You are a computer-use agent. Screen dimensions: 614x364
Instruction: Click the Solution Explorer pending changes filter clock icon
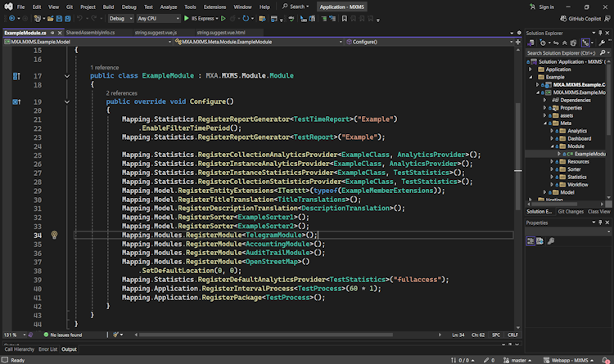tap(543, 43)
